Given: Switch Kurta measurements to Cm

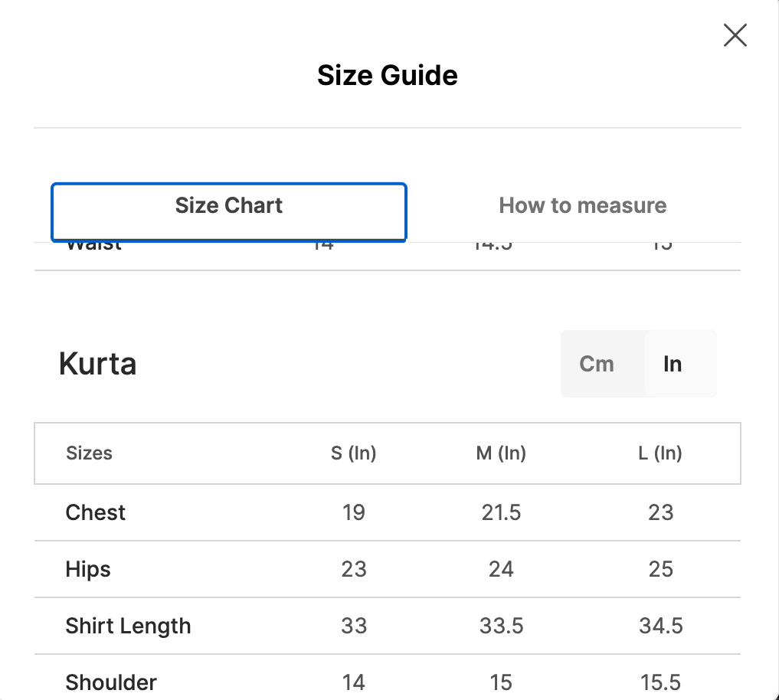Looking at the screenshot, I should pos(597,364).
